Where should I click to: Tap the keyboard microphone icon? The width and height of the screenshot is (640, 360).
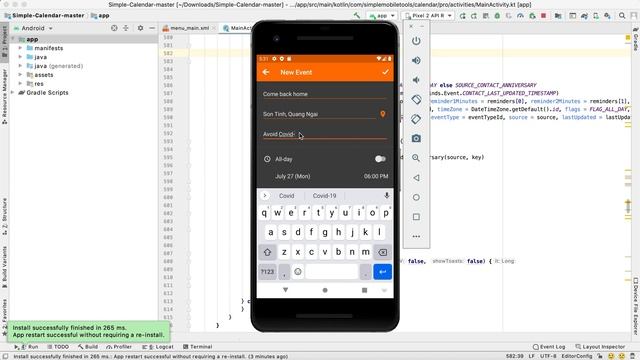387,196
